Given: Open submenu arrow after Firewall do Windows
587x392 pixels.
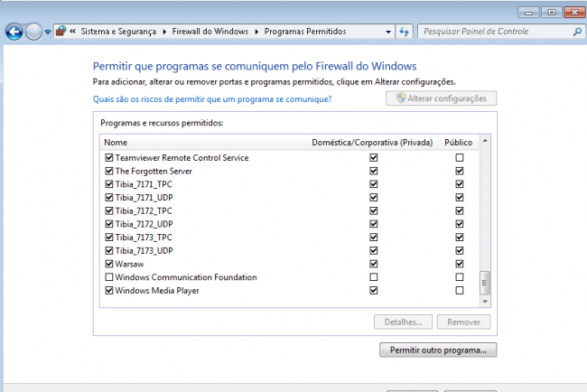Looking at the screenshot, I should pyautogui.click(x=256, y=32).
